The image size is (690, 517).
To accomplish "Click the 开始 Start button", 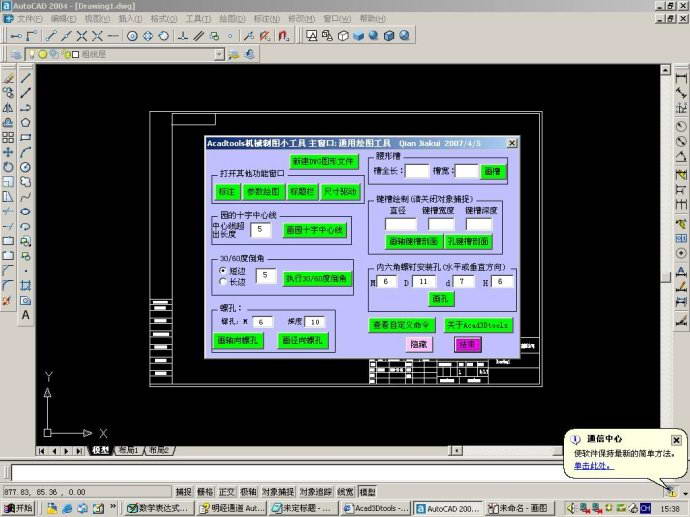I will [x=18, y=509].
